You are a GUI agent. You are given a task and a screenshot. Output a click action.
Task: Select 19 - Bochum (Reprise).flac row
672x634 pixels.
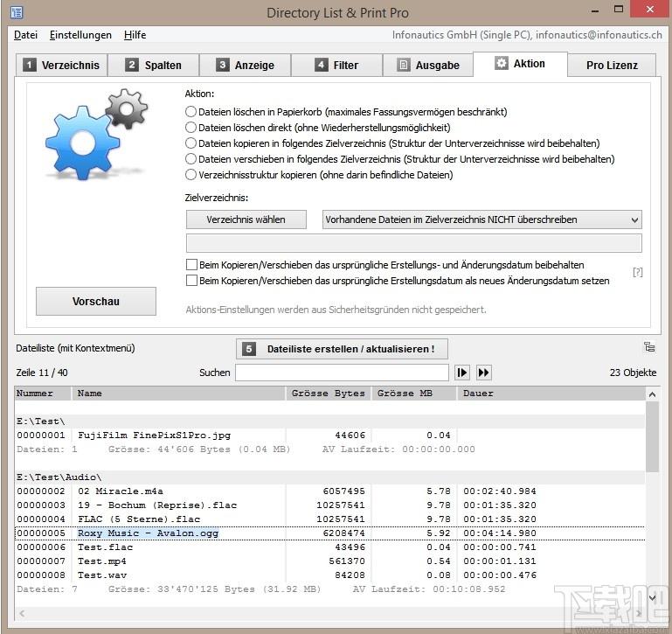(330, 505)
